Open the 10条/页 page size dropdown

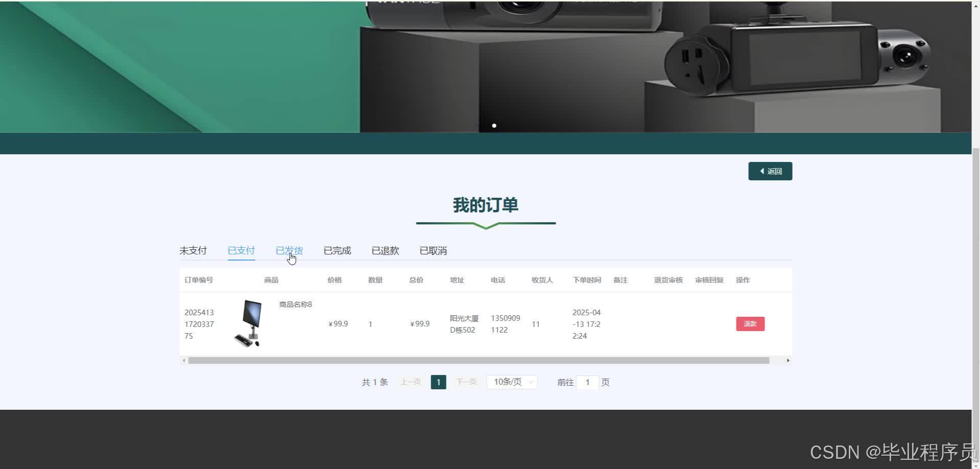(x=511, y=382)
